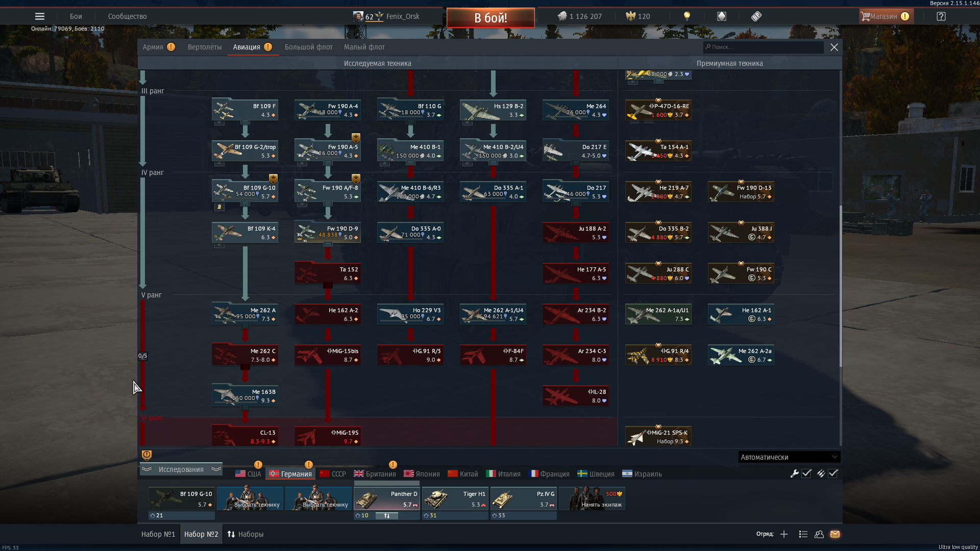Screen dimensions: 980x551
Task: Select Франция nation
Action: click(x=549, y=474)
